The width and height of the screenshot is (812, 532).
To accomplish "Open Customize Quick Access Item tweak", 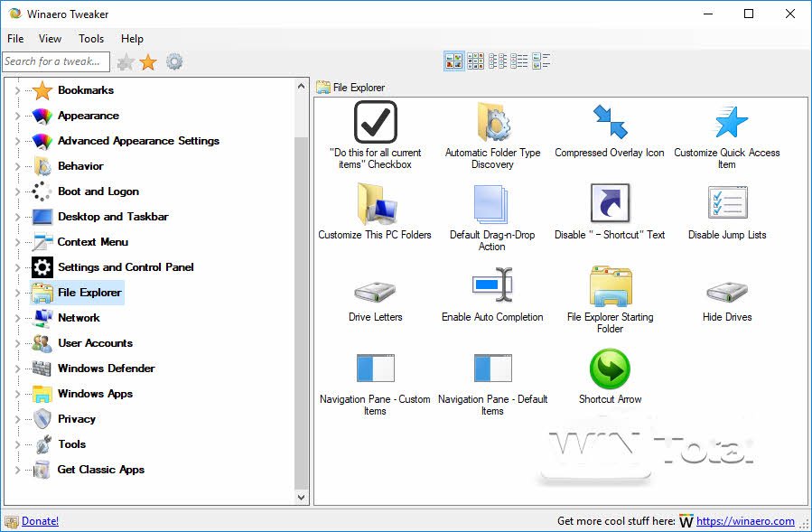I will point(726,135).
